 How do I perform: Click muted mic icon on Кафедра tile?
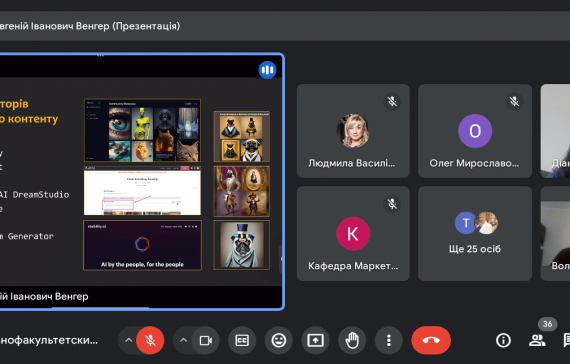point(392,204)
